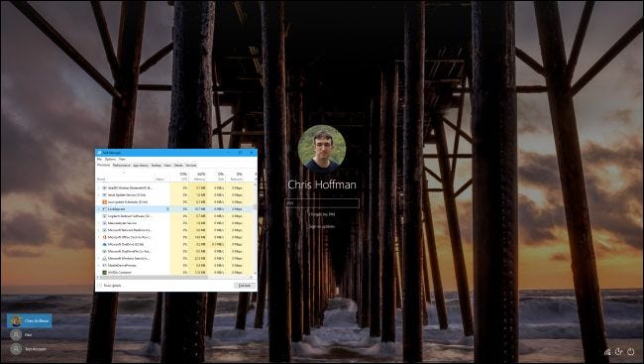
Task: Select the Java Update Scheduler process icon
Action: [104, 202]
